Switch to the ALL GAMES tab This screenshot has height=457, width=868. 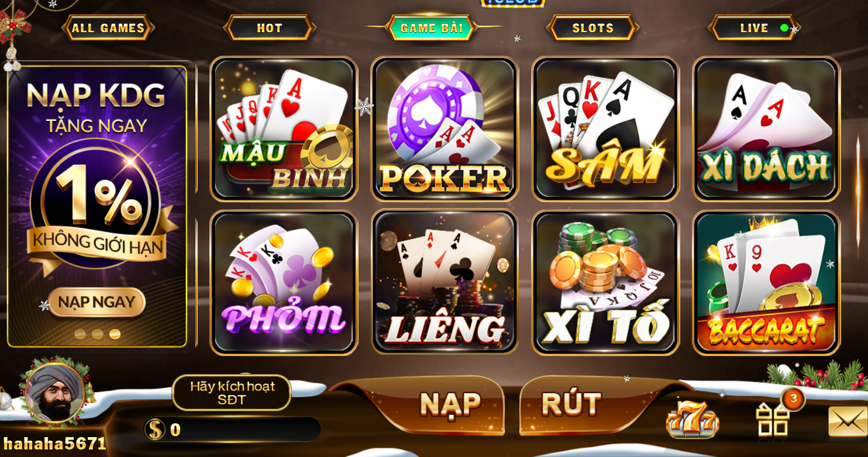(x=108, y=28)
